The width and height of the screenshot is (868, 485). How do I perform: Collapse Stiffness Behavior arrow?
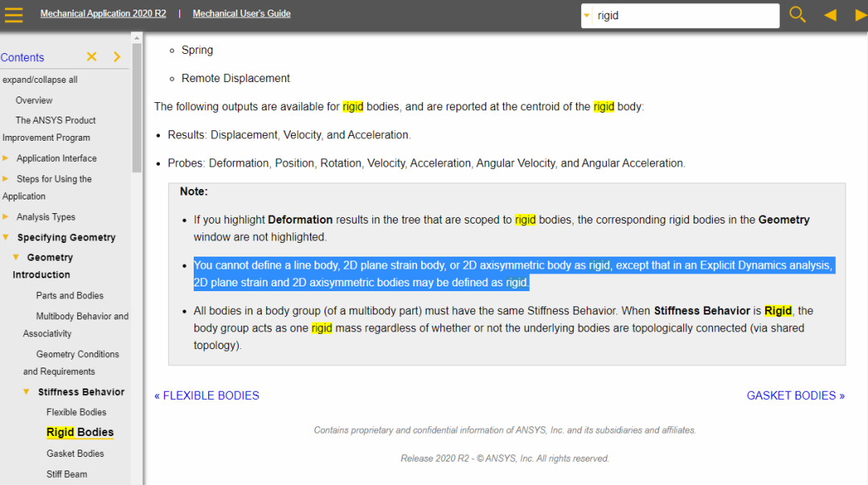click(27, 392)
